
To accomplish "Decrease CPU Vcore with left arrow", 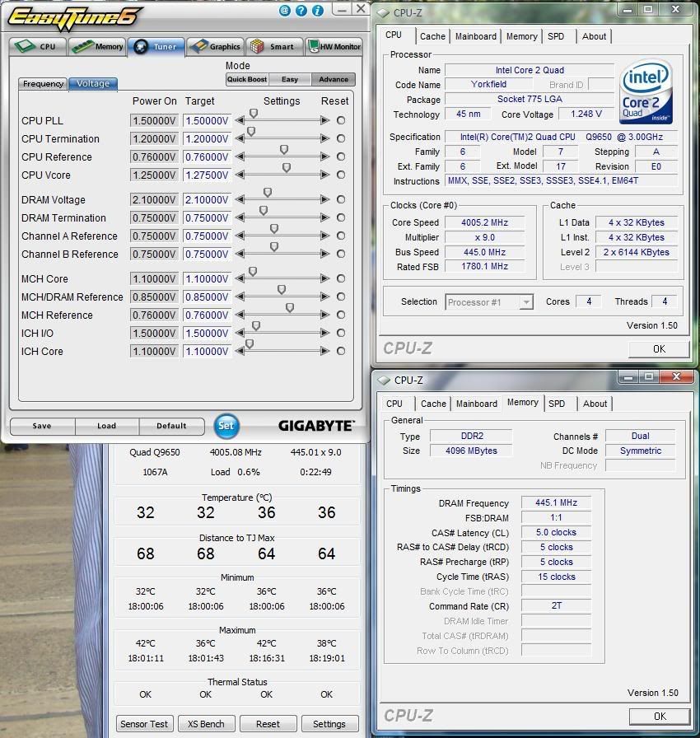I will click(240, 175).
